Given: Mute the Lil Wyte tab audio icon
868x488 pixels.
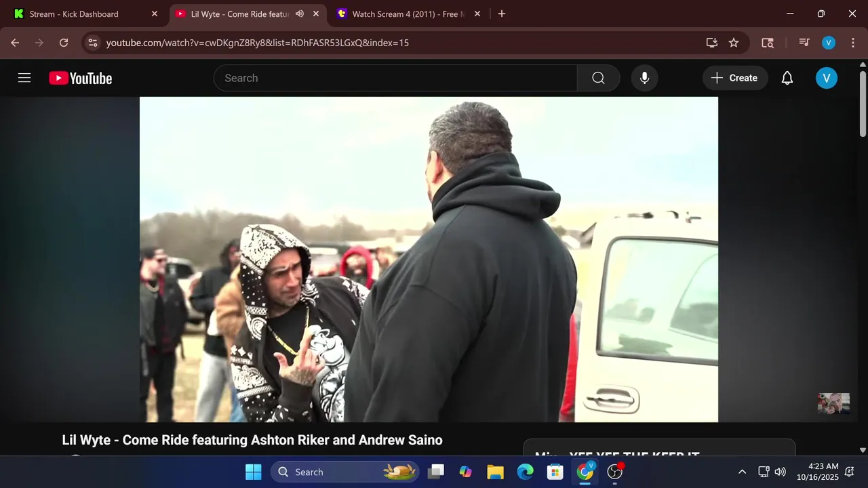Looking at the screenshot, I should coord(300,14).
